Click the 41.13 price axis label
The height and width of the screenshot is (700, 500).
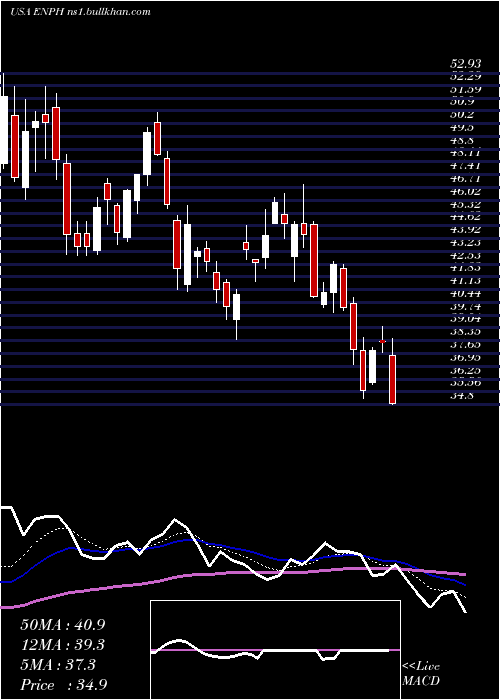(465, 280)
